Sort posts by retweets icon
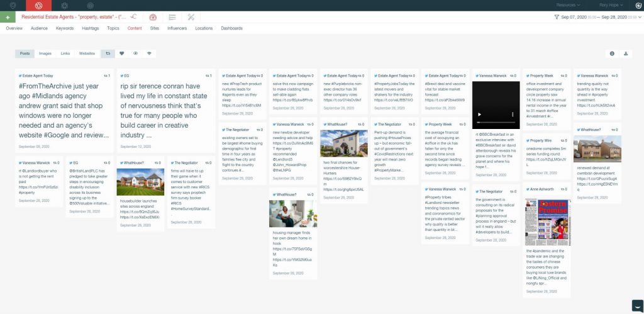Screen dimensions: 644x314 (x=108, y=53)
